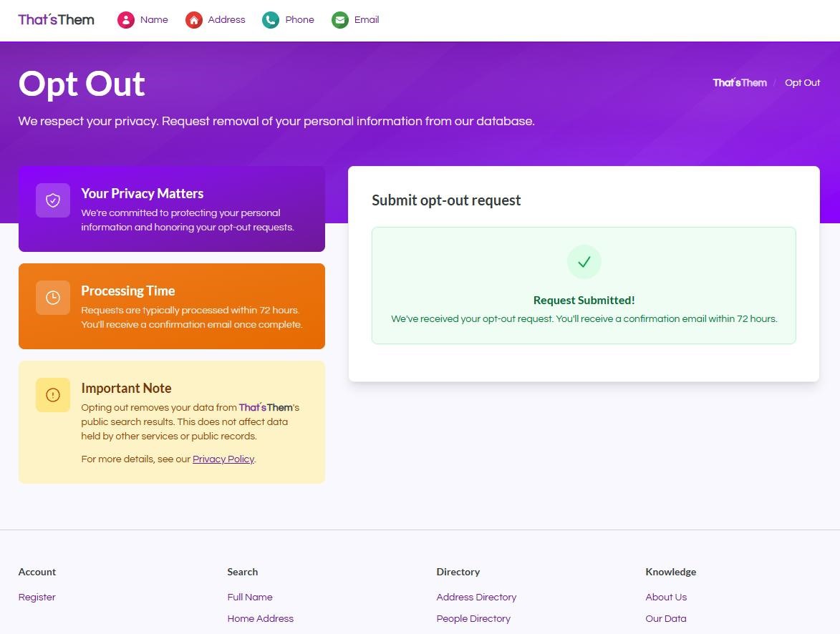
Task: Click the pink person Name icon
Action: point(126,20)
